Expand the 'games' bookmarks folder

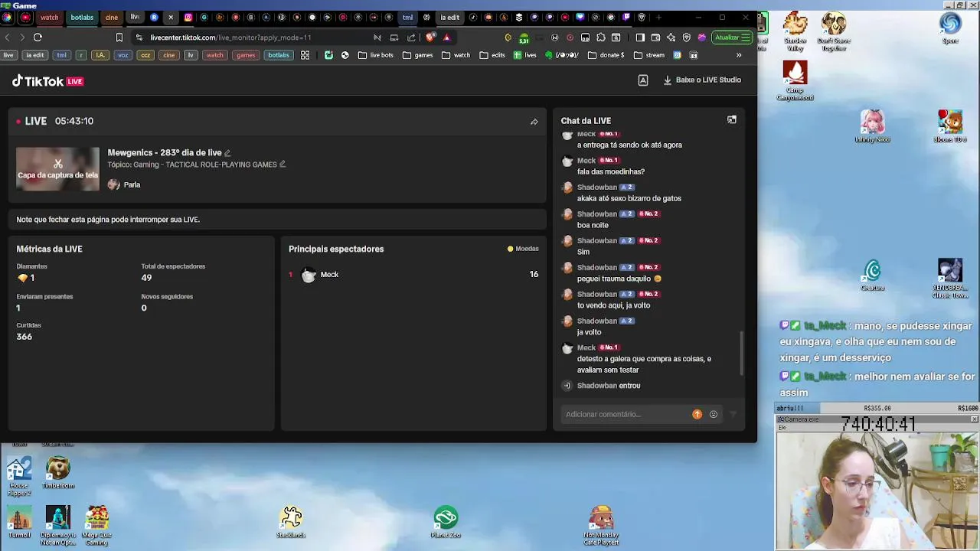418,55
